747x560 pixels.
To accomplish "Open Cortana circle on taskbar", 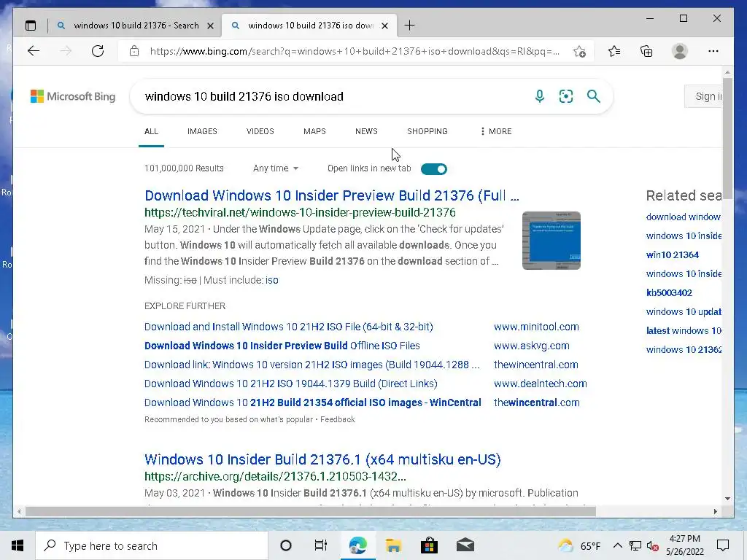I will pos(286,545).
